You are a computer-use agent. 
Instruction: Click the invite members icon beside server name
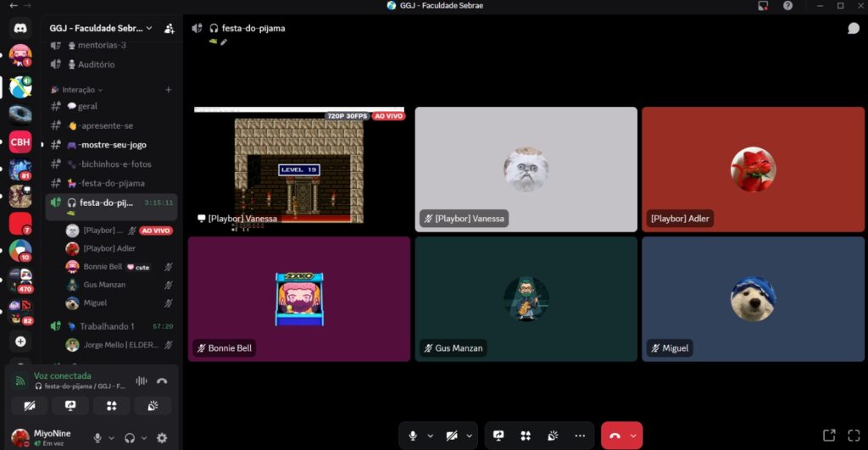pos(169,28)
